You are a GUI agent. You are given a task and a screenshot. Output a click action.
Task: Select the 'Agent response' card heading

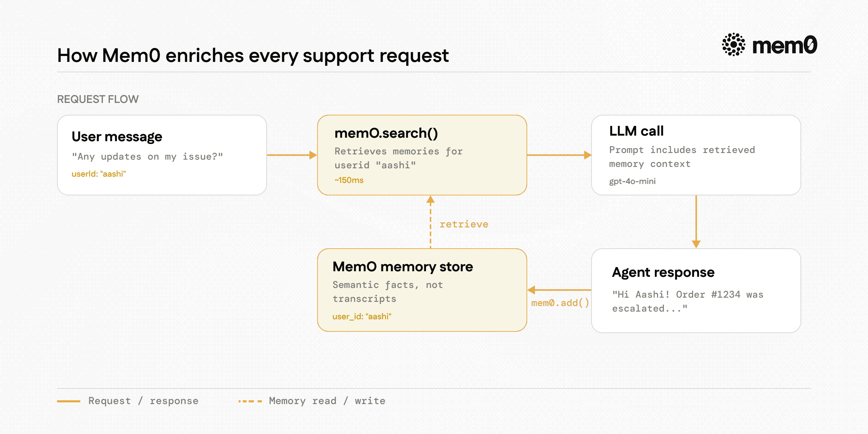[663, 272]
